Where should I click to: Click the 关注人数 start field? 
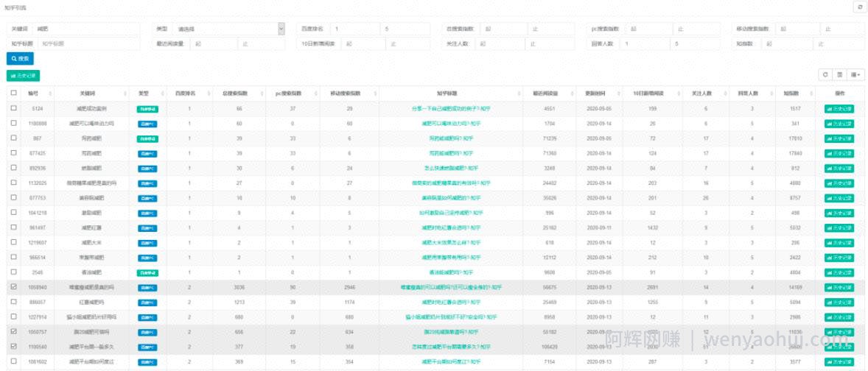pos(502,43)
